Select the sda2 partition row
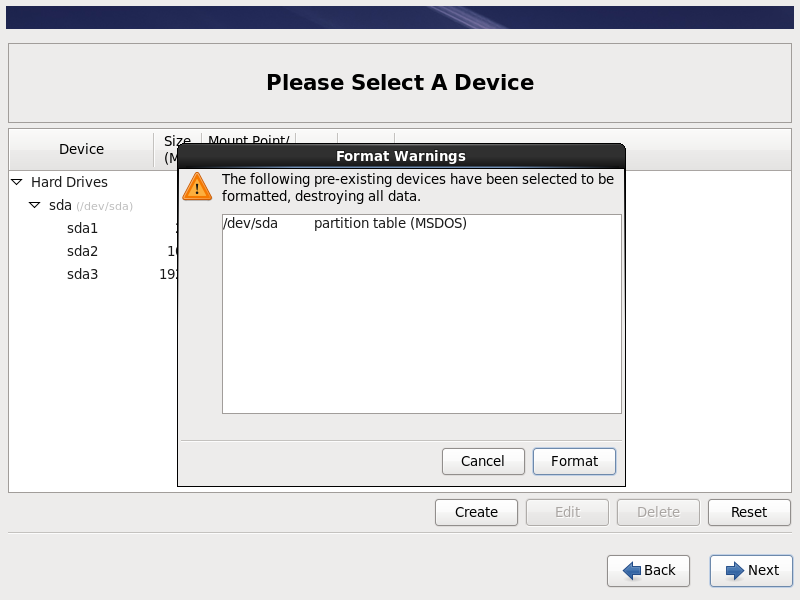 pyautogui.click(x=82, y=251)
